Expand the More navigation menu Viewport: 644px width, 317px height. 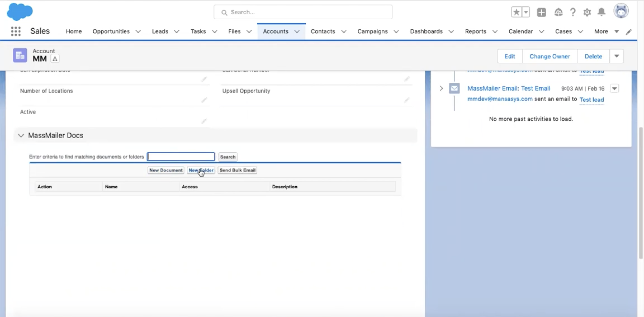click(607, 31)
